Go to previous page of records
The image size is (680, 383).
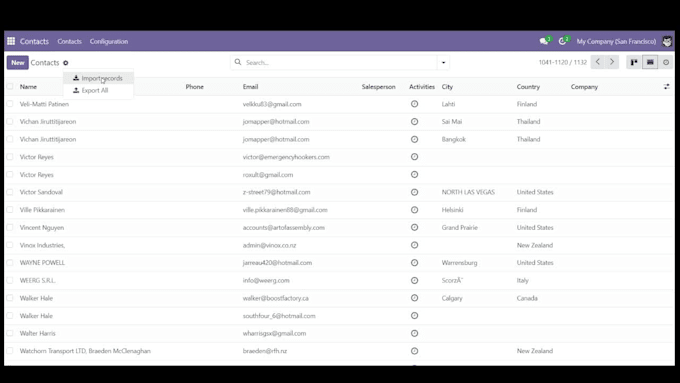pyautogui.click(x=598, y=62)
